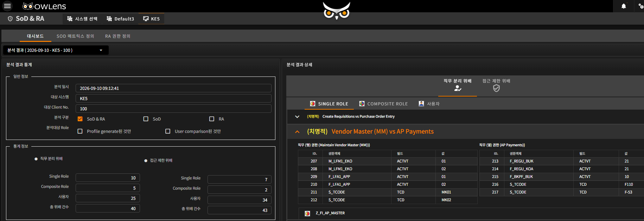This screenshot has width=644, height=221.
Task: Click SoD 총 위배 건수 field 40
Action: [x=108, y=208]
